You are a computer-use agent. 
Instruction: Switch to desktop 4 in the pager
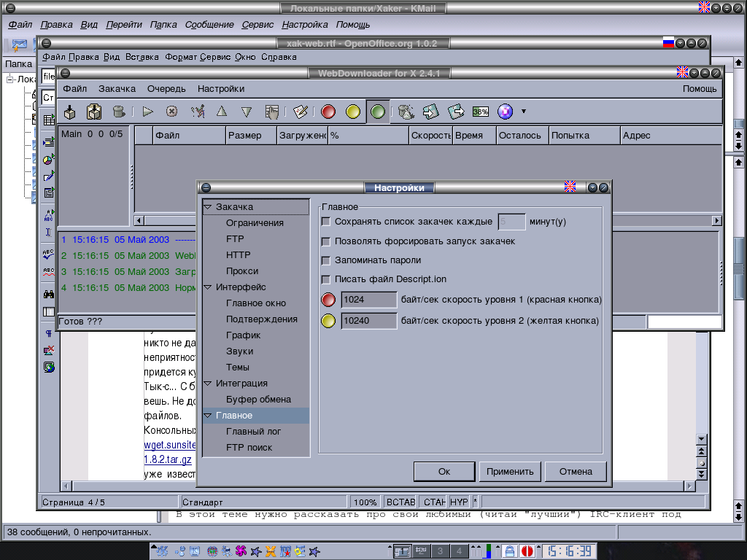point(459,551)
